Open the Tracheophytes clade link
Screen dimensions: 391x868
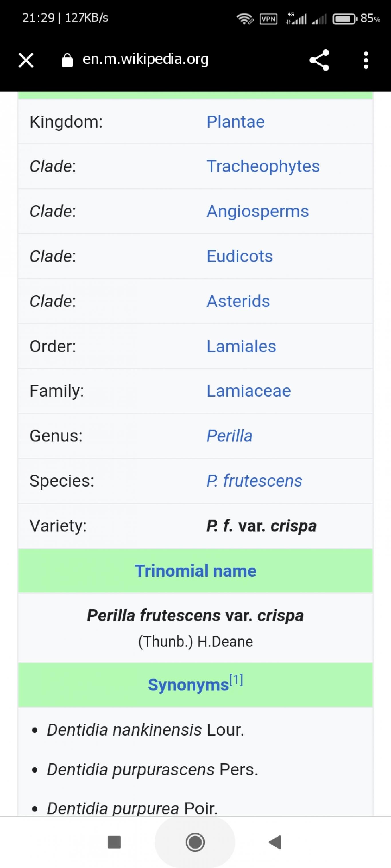(x=263, y=166)
